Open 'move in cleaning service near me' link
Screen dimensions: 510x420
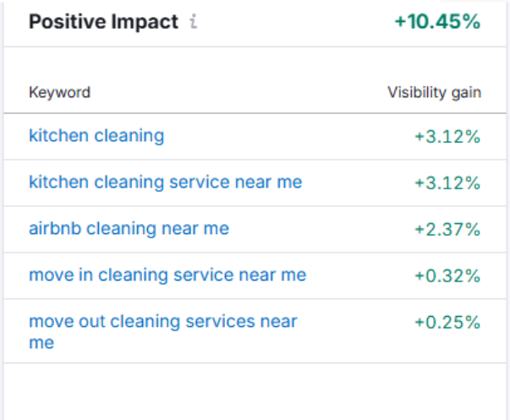167,275
